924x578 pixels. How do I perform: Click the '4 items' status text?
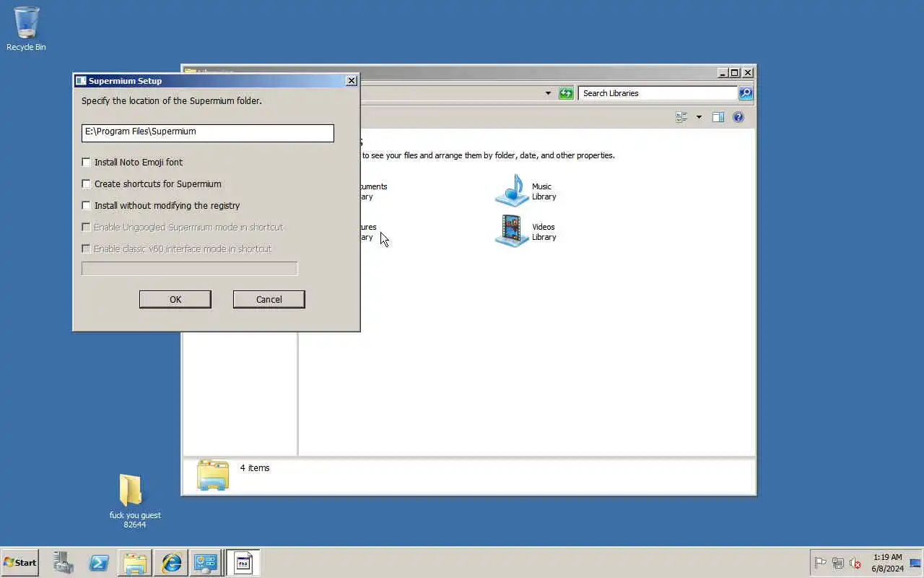click(x=255, y=468)
